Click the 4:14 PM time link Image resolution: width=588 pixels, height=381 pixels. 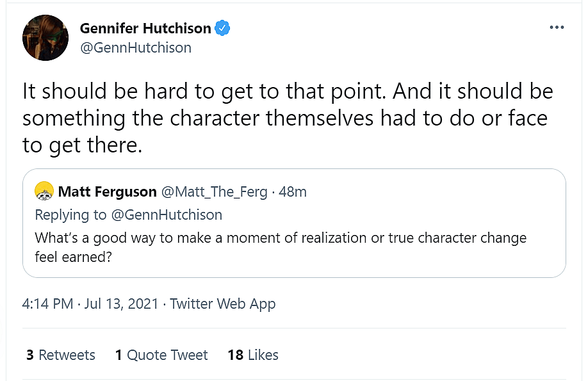(47, 304)
